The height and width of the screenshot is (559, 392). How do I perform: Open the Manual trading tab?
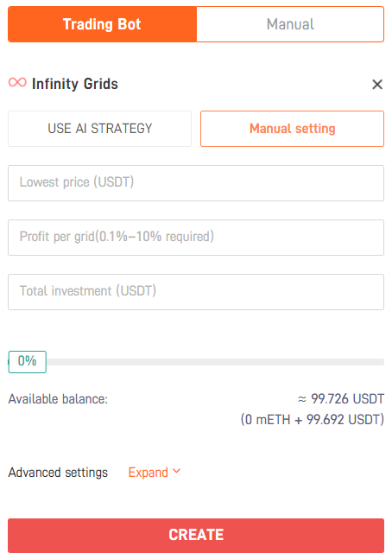pos(290,24)
